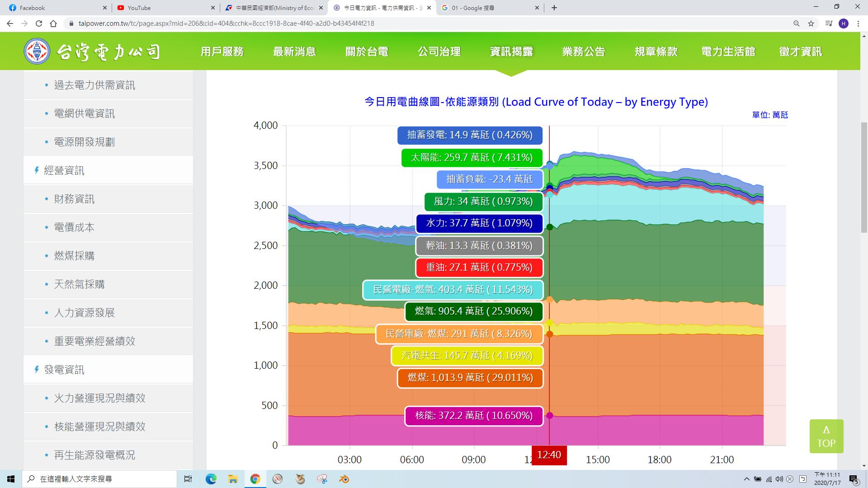
Task: Switch to Chrome in the taskbar
Action: click(x=255, y=479)
